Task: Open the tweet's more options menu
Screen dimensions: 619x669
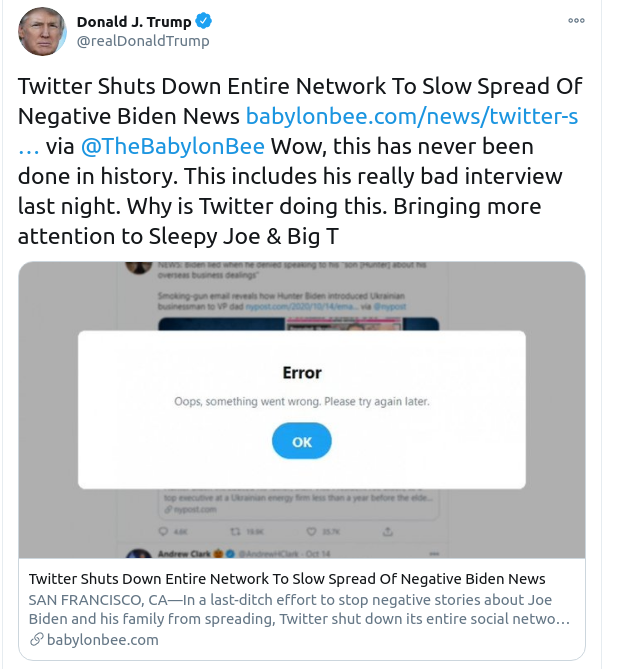Action: tap(576, 20)
